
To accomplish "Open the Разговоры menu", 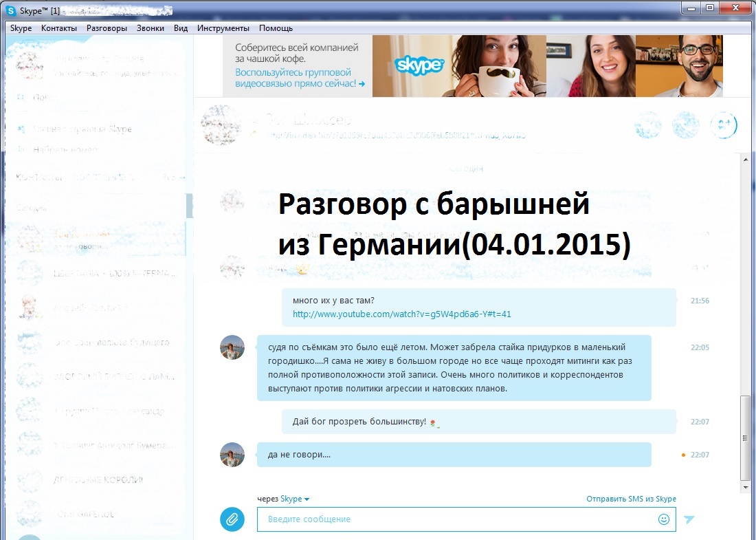I will pyautogui.click(x=107, y=28).
